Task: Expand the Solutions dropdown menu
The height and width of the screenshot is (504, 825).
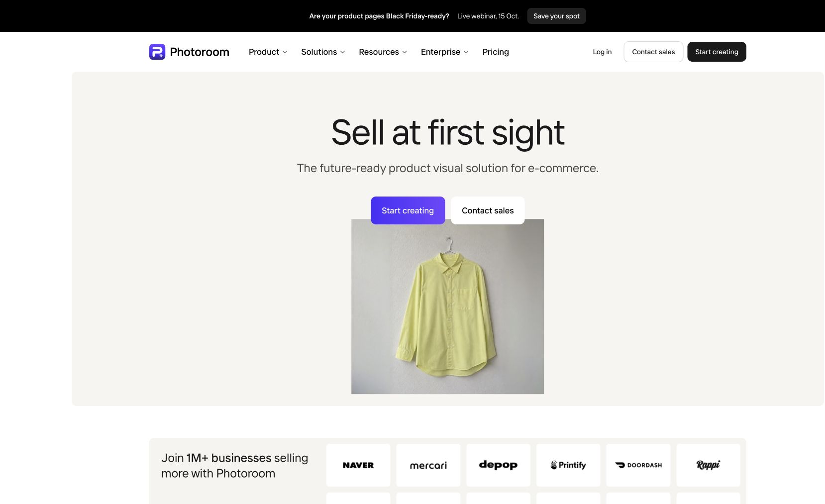Action: [323, 52]
